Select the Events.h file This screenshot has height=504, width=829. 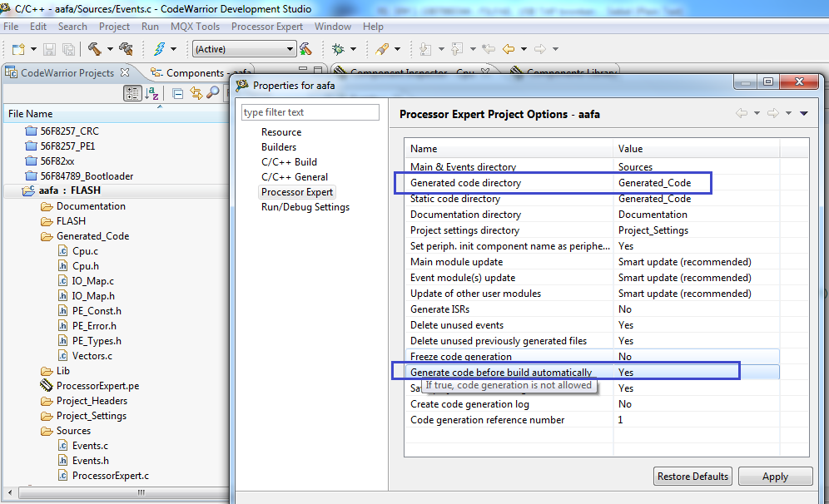point(91,461)
